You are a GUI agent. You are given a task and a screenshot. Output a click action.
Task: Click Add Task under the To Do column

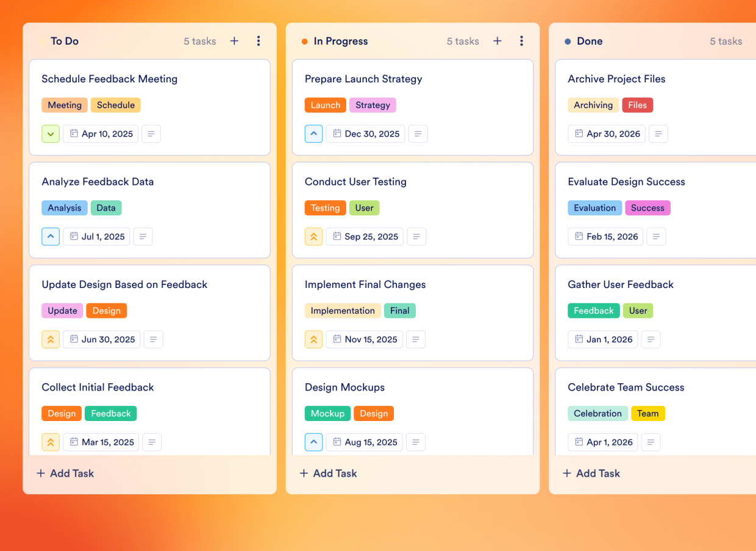pos(65,473)
